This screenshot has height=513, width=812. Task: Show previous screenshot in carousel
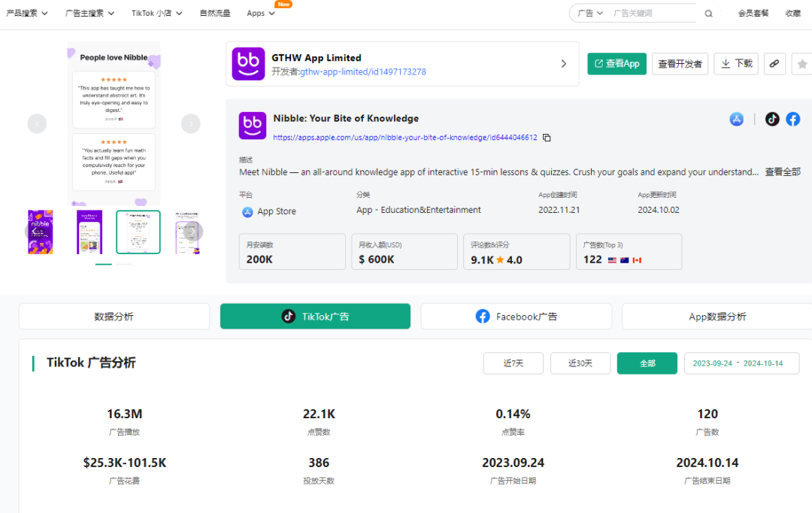(37, 123)
